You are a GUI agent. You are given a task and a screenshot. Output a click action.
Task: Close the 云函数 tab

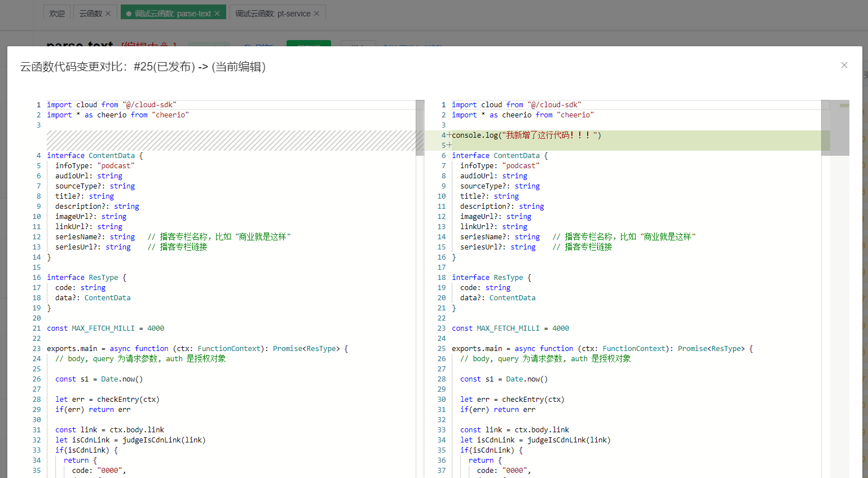click(108, 14)
